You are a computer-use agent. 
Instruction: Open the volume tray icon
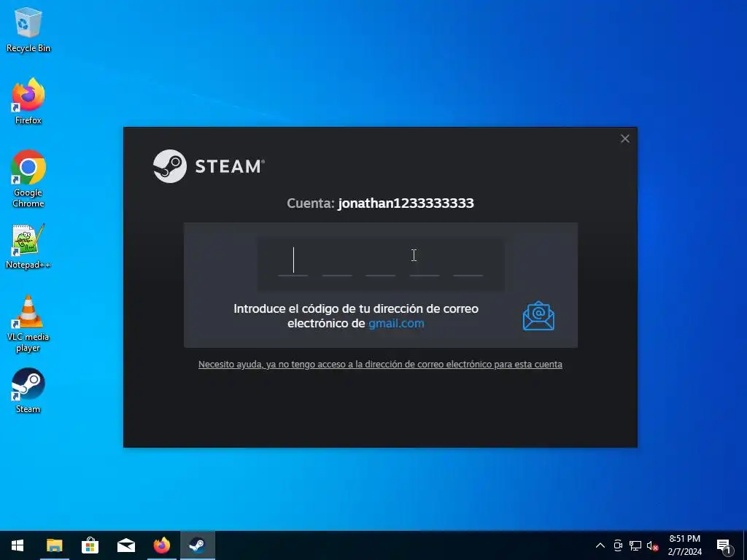point(652,546)
